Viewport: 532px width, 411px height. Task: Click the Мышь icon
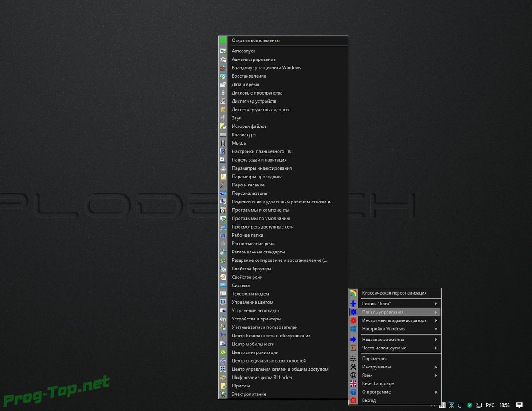[x=223, y=143]
